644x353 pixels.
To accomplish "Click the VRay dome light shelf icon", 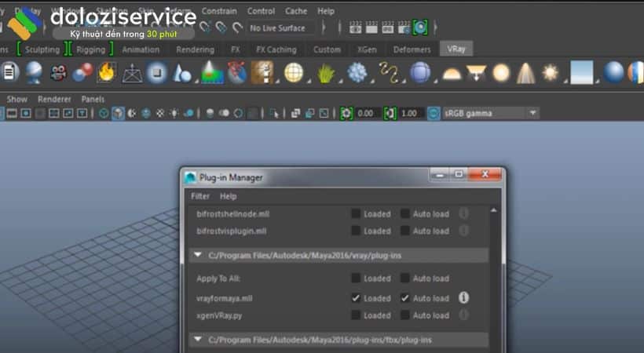I will 451,73.
